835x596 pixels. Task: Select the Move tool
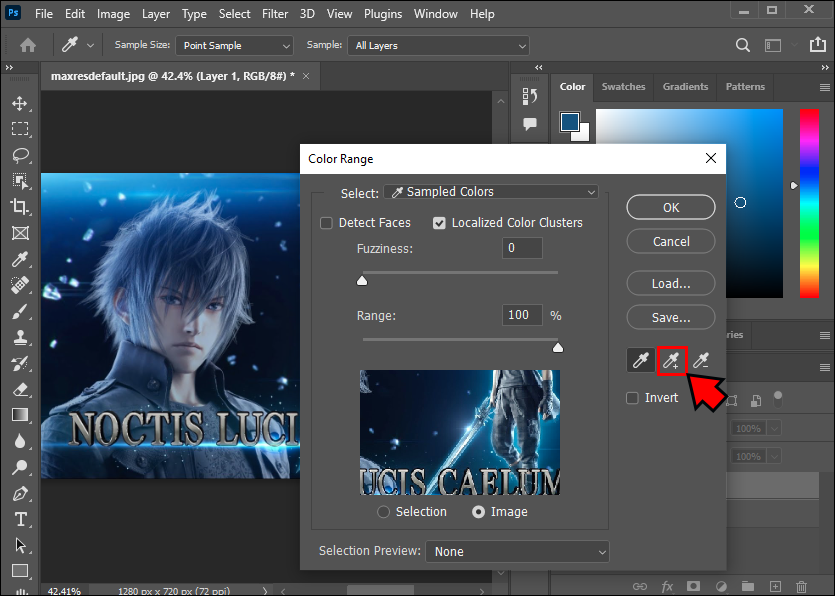[19, 103]
